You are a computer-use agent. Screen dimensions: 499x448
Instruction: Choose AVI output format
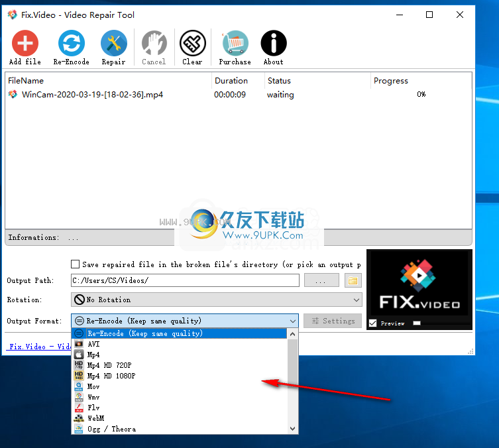[180, 344]
